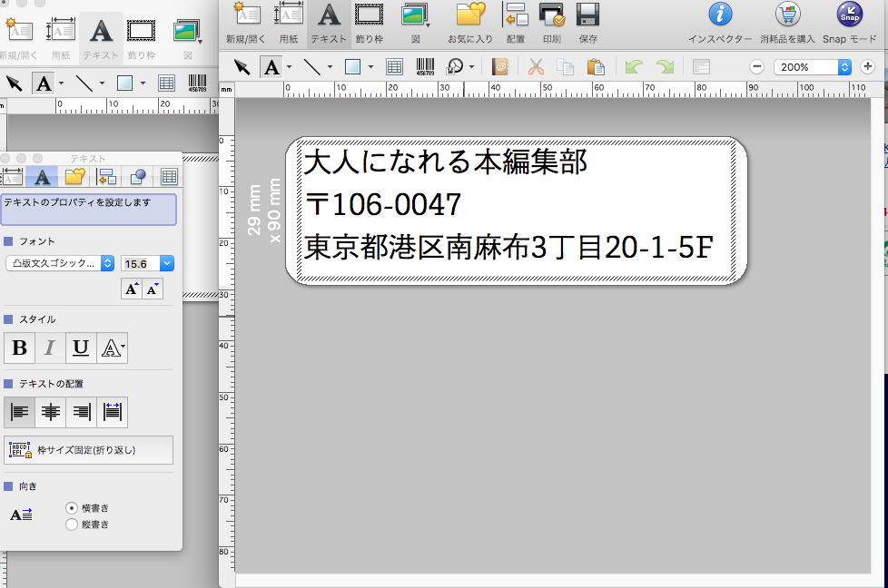Viewport: 888px width, 588px height.
Task: Click the テキスト tab in the main toolbar
Action: point(328,23)
